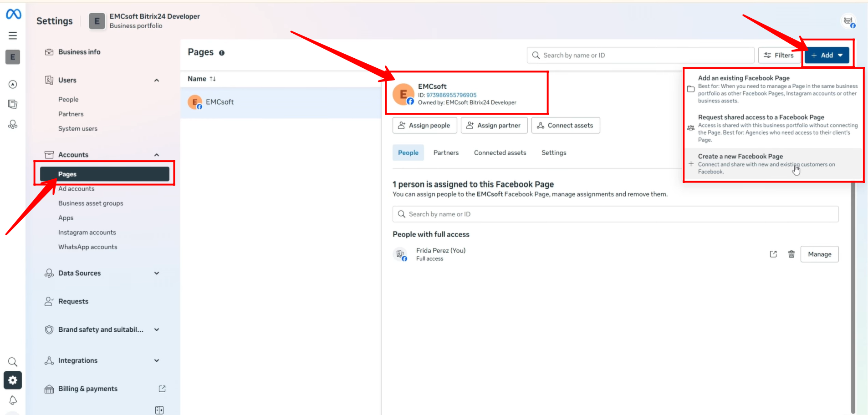Collapse the sidebar panel icon at bottom
868x415 pixels.
[x=159, y=410]
